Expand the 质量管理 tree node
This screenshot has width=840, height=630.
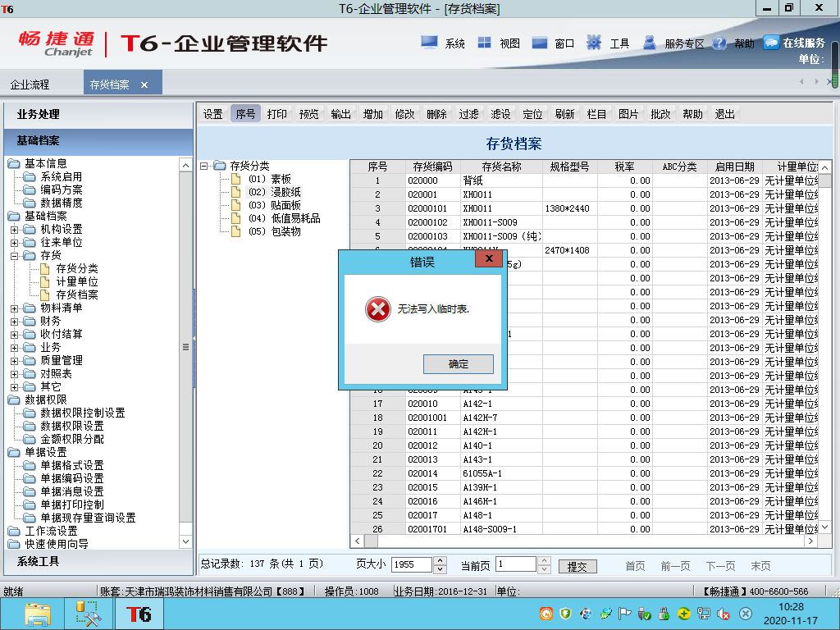15,361
